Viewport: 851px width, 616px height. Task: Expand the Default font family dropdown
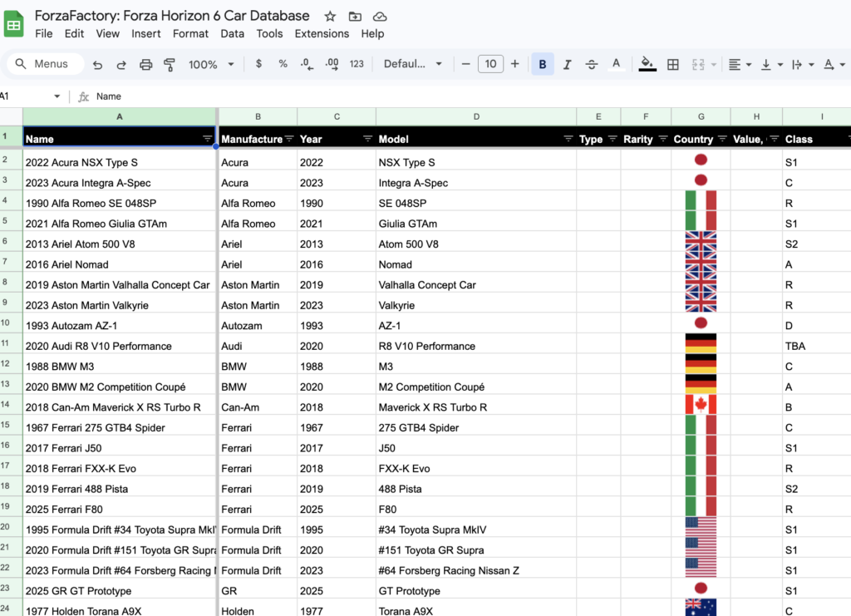(x=414, y=64)
